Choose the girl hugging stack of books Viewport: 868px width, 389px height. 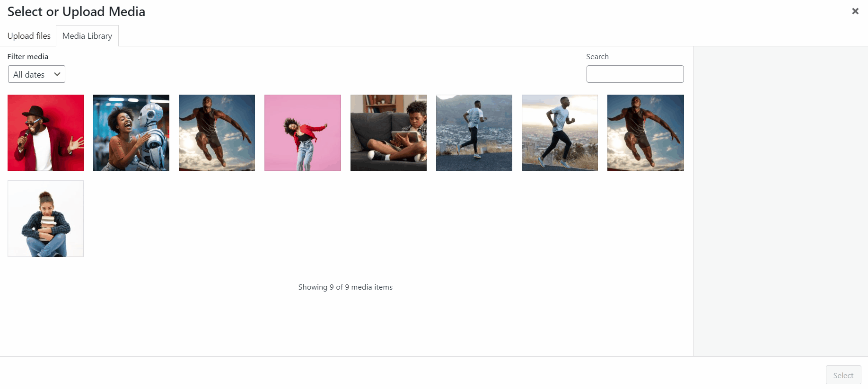(45, 219)
